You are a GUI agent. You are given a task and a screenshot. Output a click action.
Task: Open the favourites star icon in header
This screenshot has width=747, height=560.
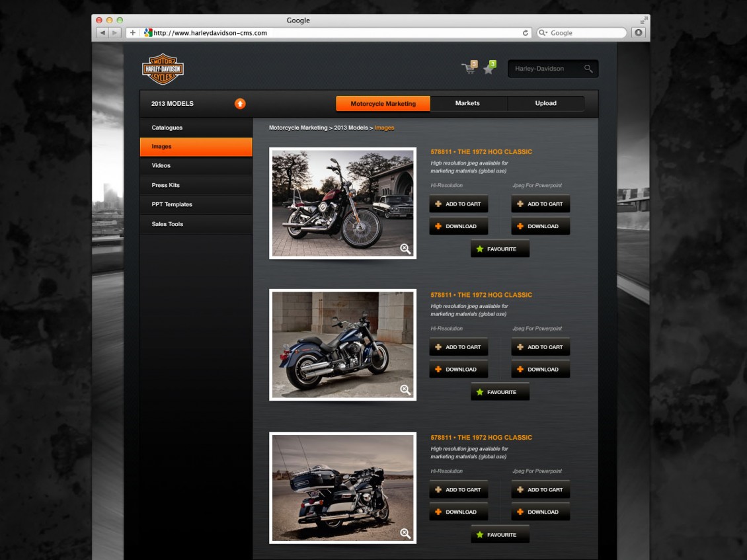click(x=489, y=68)
